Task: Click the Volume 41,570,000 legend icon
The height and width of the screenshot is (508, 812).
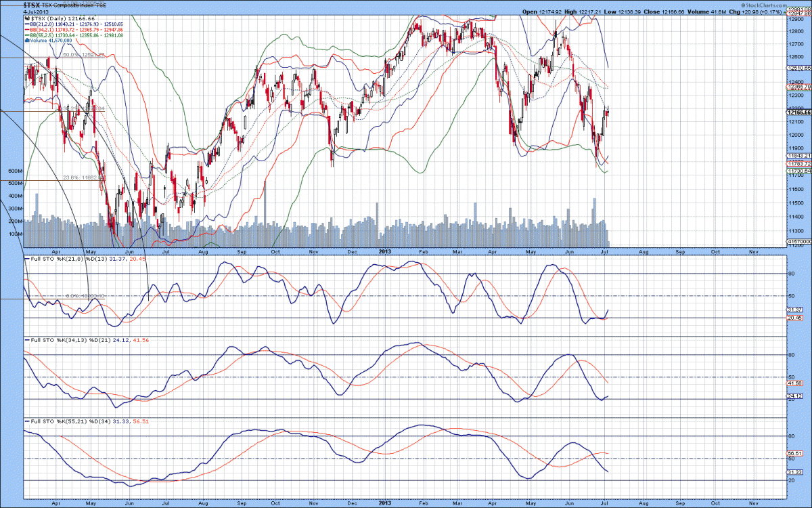Action: point(26,41)
